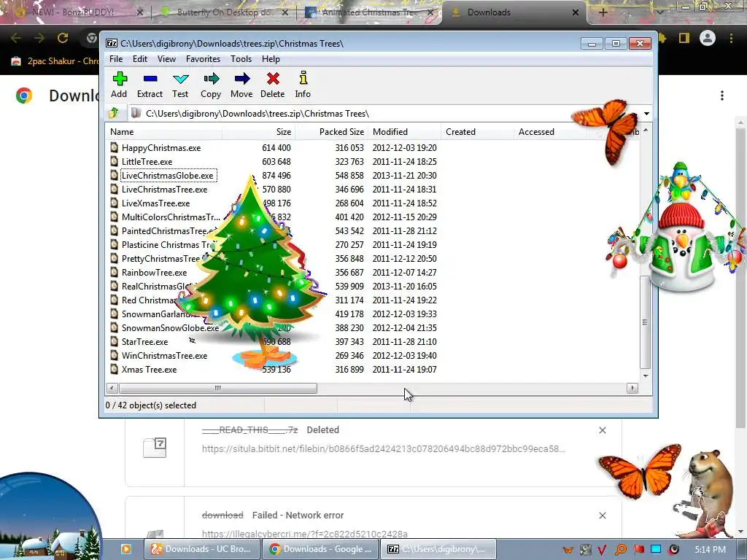Close the BonziBUDDY tab
Screen dimensions: 747x560
pos(139,13)
